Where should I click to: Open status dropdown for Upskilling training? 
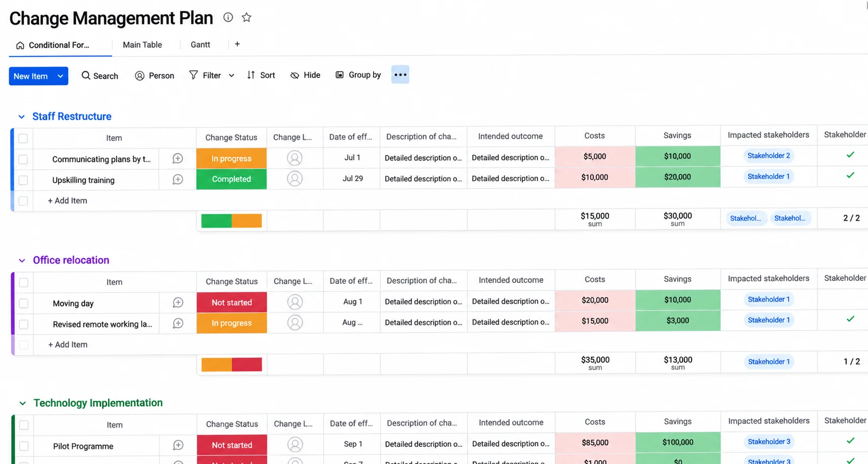tap(231, 179)
